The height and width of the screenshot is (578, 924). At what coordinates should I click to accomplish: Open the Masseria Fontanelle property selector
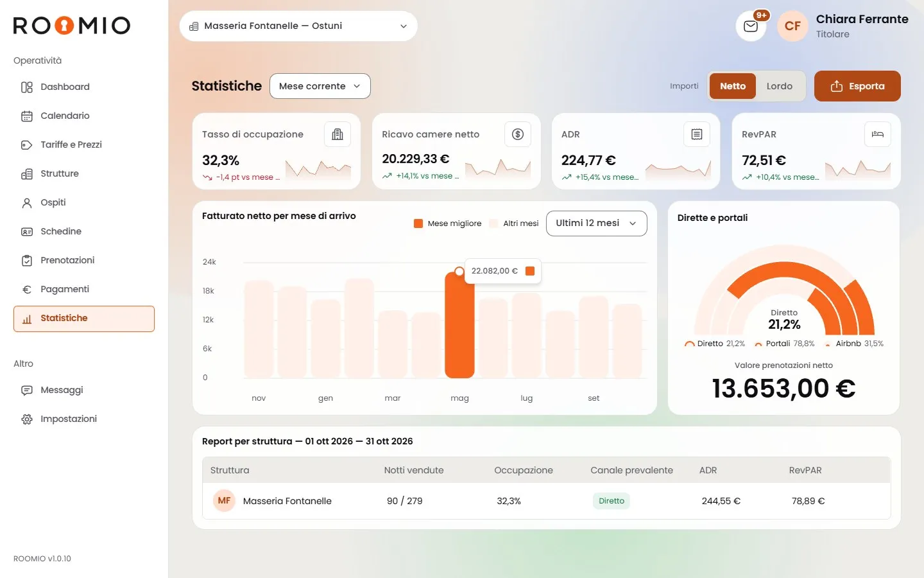click(298, 26)
